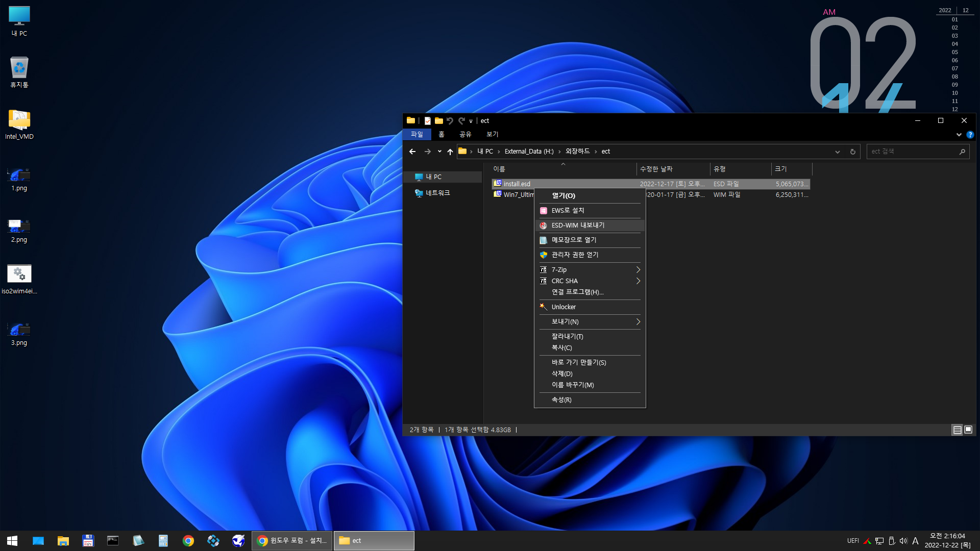Select the 2.png desktop file
This screenshot has height=551, width=980.
pos(19,231)
